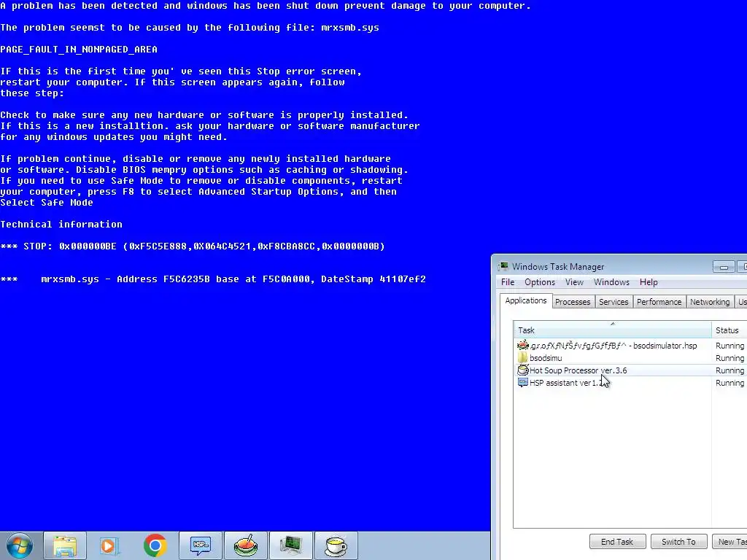Open Hot Soup Processor cup taskbar icon
This screenshot has height=560, width=747.
click(336, 545)
